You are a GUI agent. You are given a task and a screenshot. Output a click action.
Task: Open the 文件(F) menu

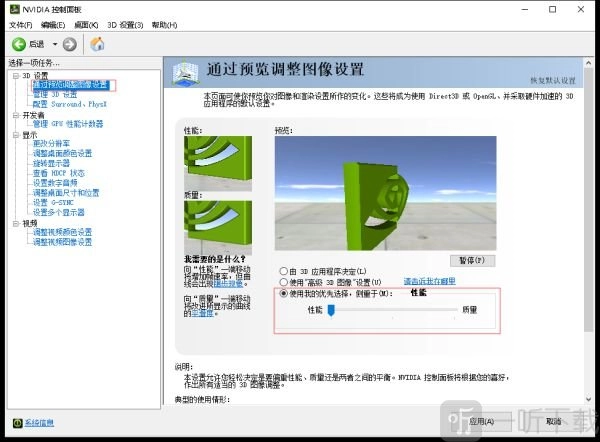pos(21,24)
